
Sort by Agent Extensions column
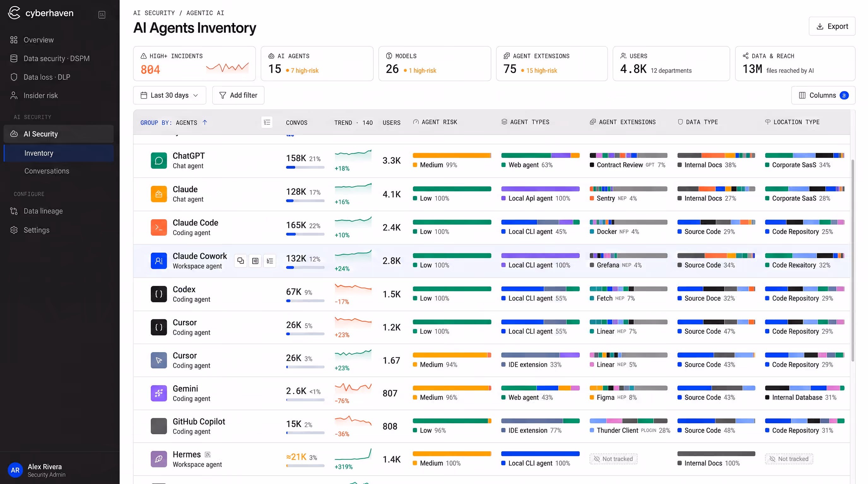pyautogui.click(x=623, y=122)
